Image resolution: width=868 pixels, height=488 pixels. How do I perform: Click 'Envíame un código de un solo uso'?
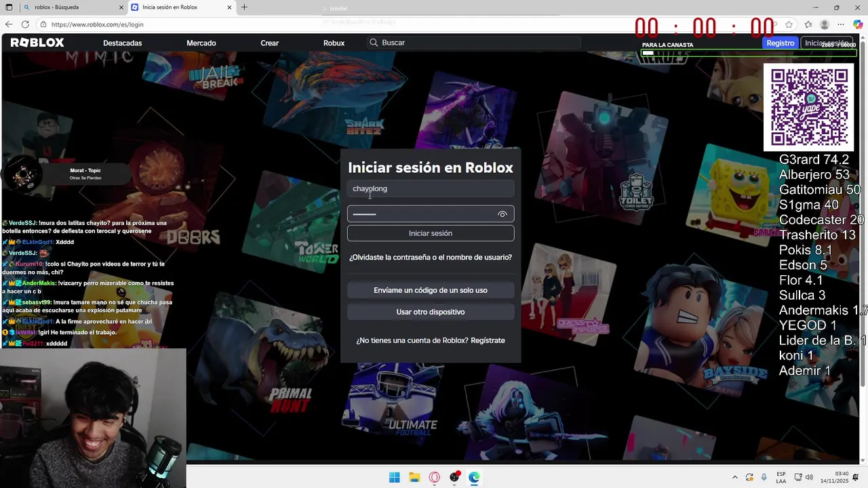[431, 290]
